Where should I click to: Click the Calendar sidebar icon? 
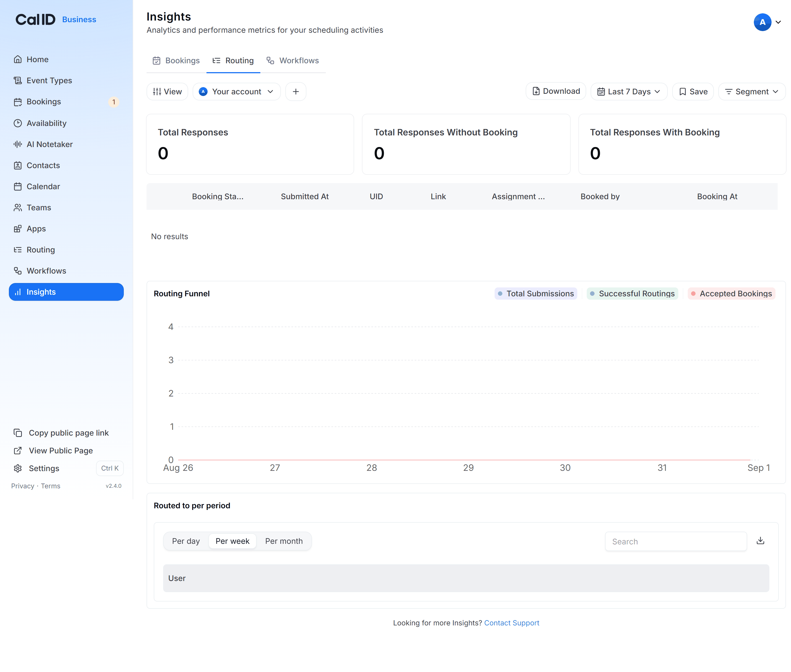pyautogui.click(x=17, y=186)
